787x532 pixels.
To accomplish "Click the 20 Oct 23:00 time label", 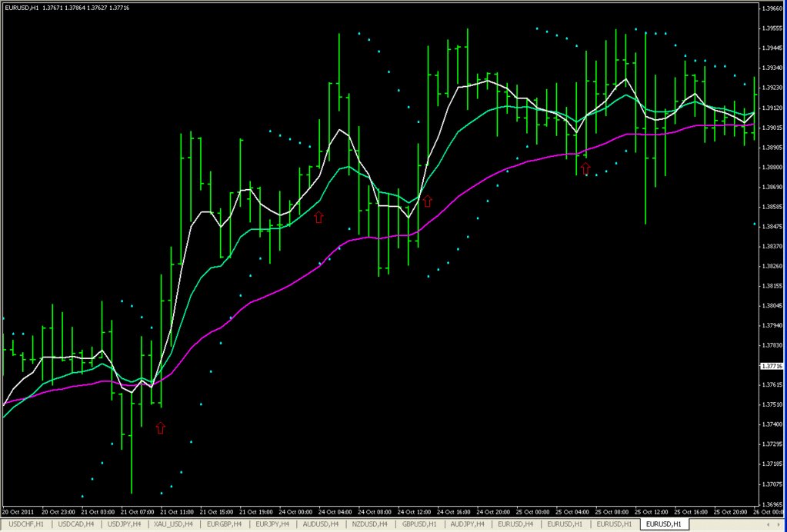I will coord(58,513).
